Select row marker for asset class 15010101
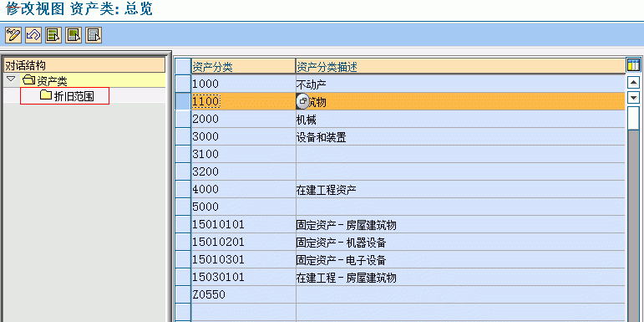Viewport: 644px width, 322px height. (183, 224)
